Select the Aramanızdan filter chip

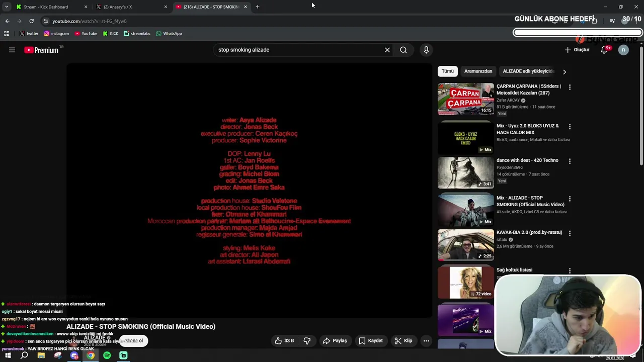(478, 71)
